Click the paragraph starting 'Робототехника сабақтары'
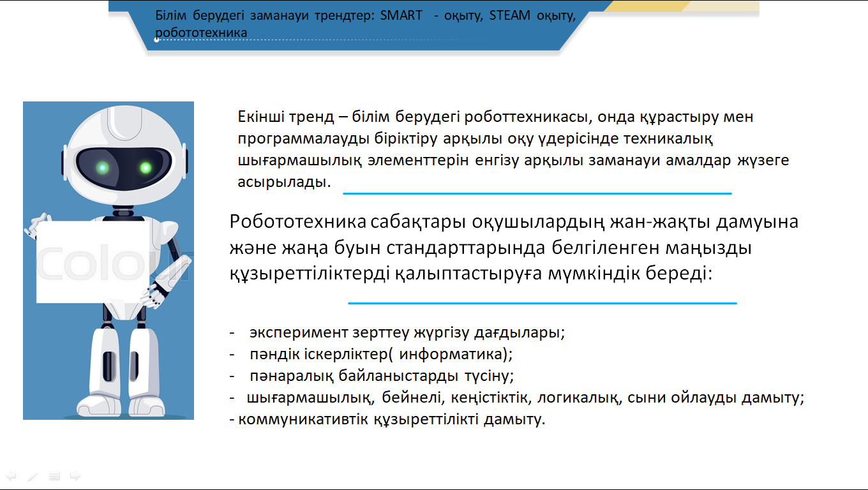The image size is (868, 490). 511,248
